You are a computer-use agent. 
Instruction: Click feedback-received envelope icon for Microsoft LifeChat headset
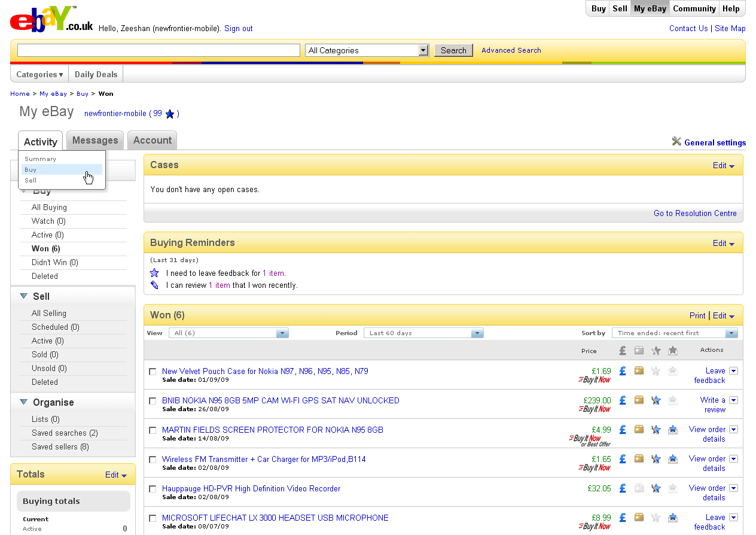pos(673,518)
